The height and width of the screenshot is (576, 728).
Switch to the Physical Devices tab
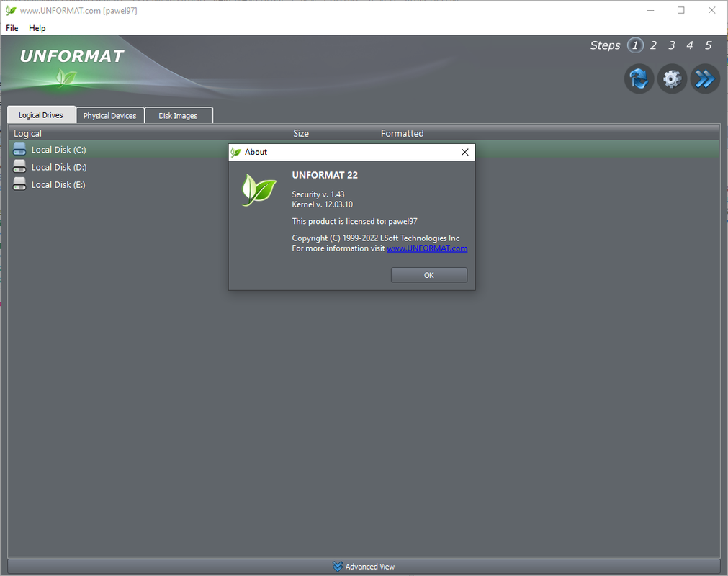(110, 116)
